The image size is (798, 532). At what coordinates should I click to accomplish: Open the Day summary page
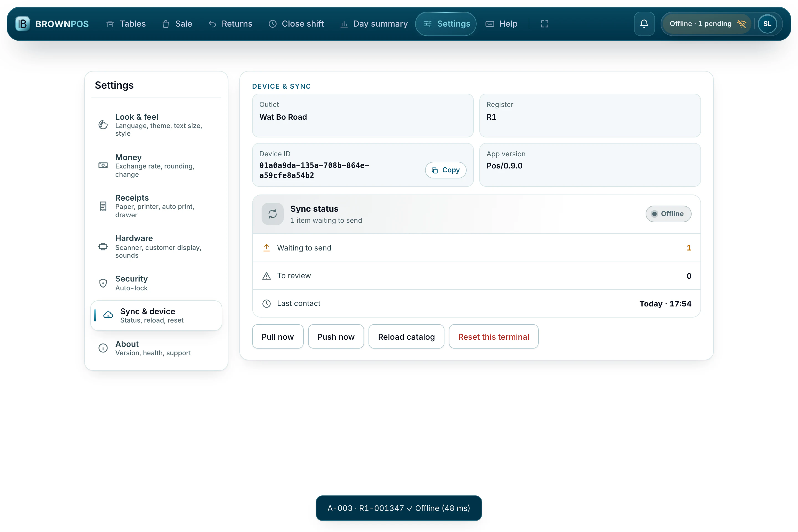[374, 24]
